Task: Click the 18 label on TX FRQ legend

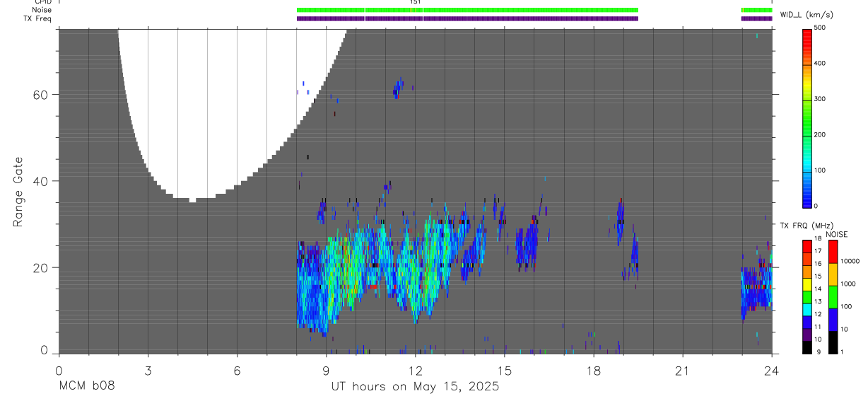Action: click(818, 239)
